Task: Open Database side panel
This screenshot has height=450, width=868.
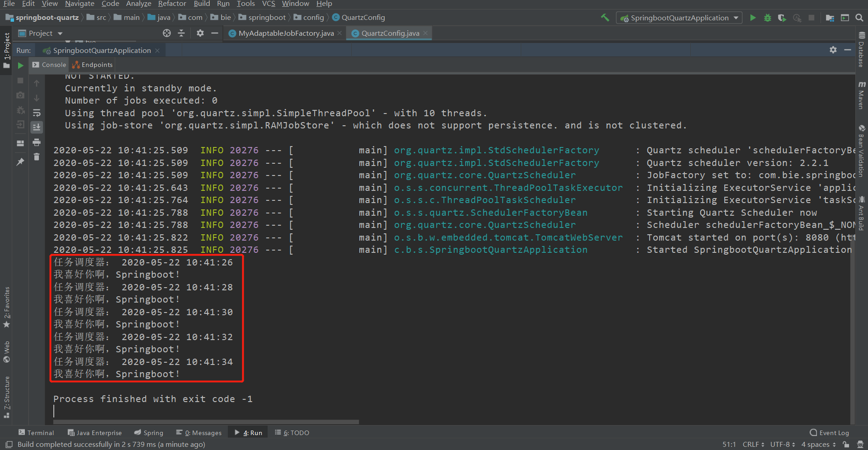Action: [x=862, y=49]
